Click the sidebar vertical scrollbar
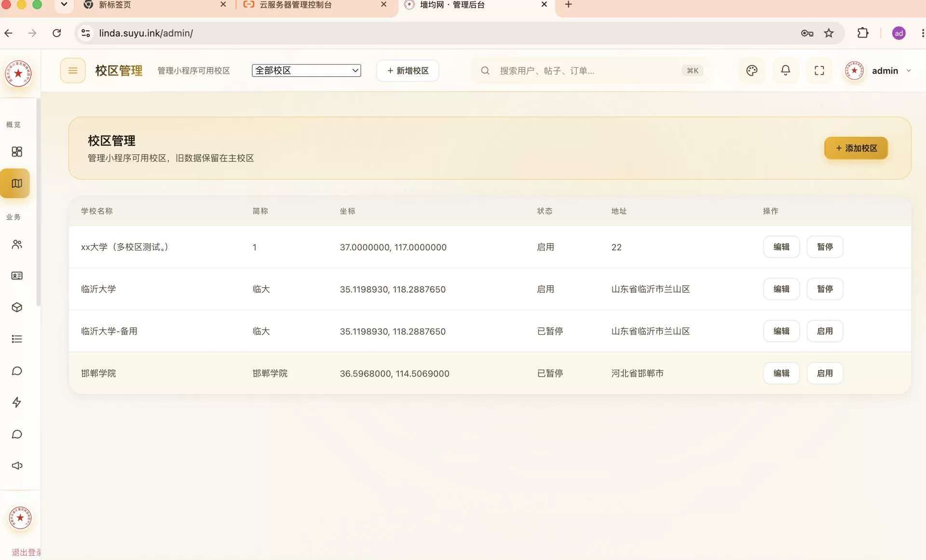 click(x=38, y=202)
